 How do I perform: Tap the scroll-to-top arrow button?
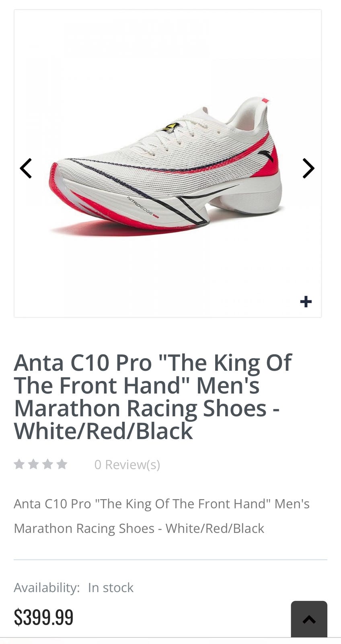(x=309, y=619)
